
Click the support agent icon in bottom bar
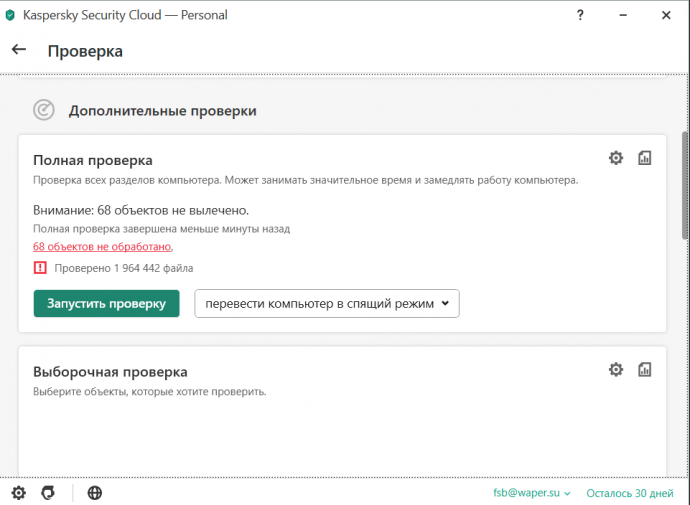[x=48, y=493]
